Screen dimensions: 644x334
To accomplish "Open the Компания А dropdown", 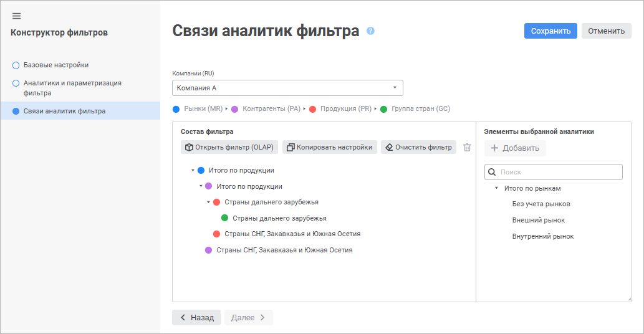I will [287, 88].
